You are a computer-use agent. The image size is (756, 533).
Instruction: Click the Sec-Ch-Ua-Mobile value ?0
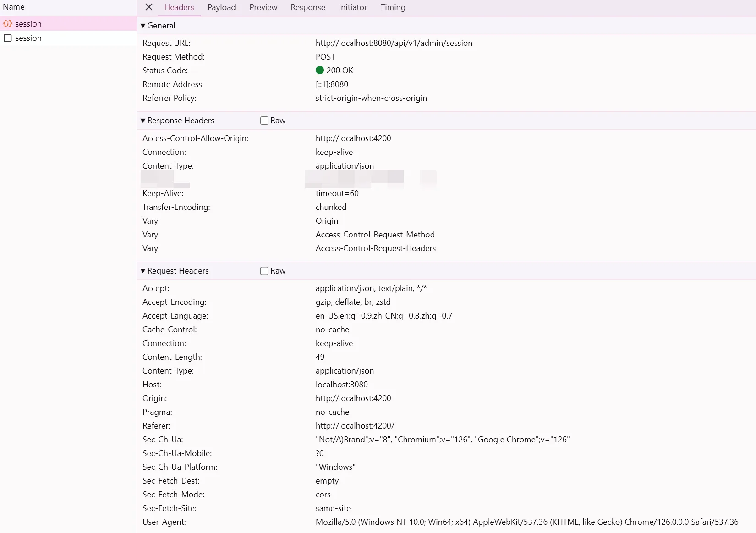click(320, 453)
